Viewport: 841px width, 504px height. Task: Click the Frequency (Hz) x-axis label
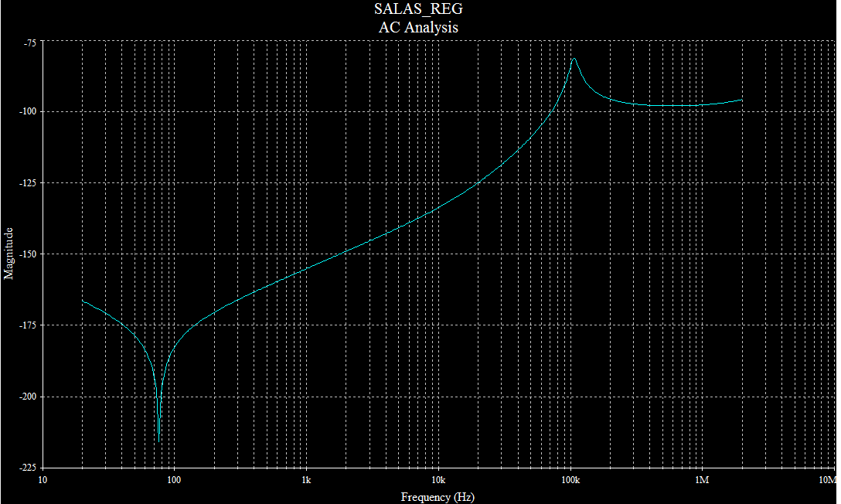click(x=438, y=497)
